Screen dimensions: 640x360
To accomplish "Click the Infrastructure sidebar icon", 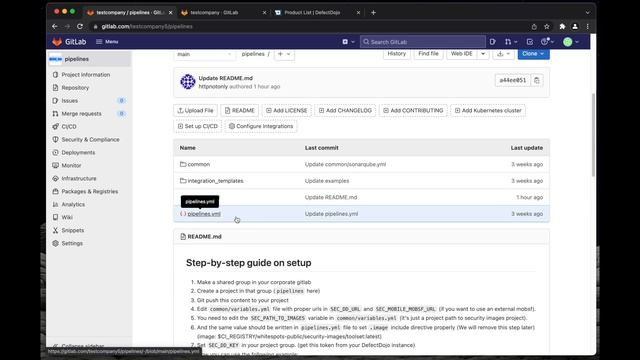I will [55, 178].
